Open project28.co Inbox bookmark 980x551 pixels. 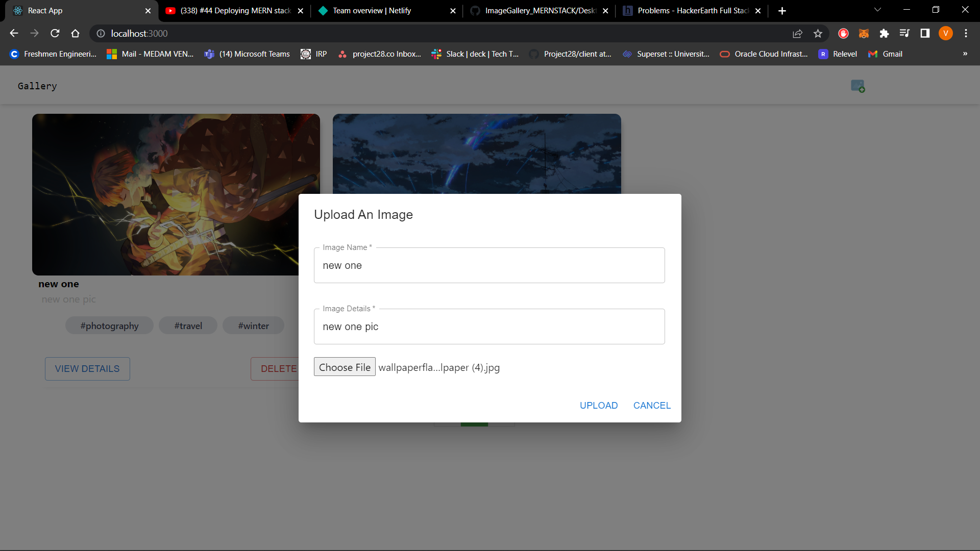pos(380,54)
